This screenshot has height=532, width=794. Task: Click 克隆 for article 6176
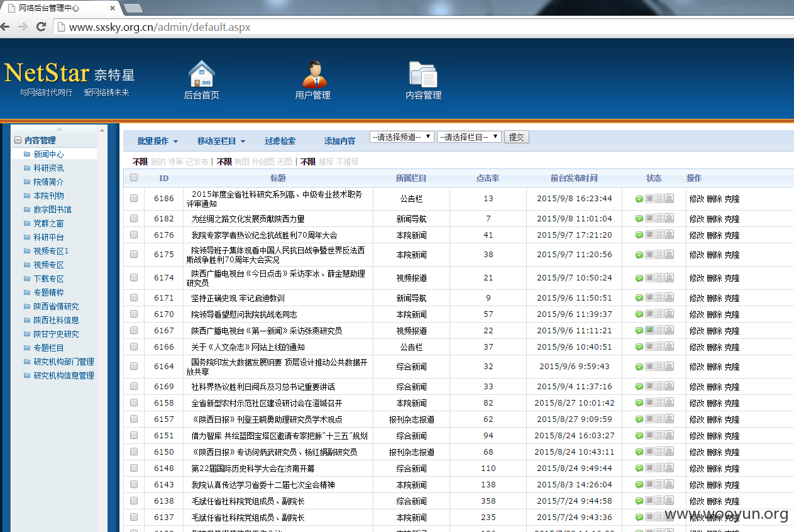pyautogui.click(x=732, y=235)
